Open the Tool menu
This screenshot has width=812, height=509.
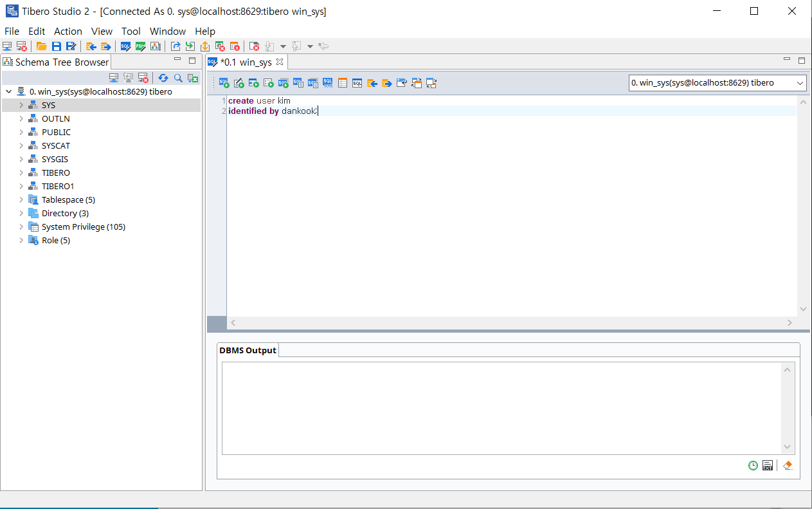pyautogui.click(x=131, y=31)
